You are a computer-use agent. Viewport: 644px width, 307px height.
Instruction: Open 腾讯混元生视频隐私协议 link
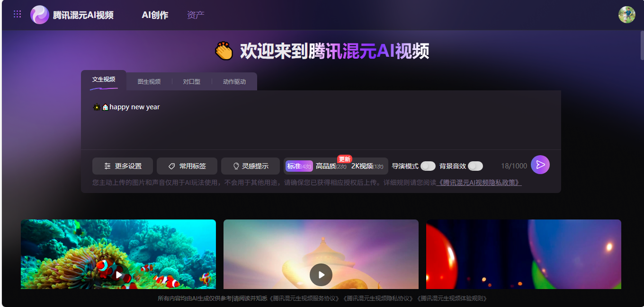pos(378,298)
